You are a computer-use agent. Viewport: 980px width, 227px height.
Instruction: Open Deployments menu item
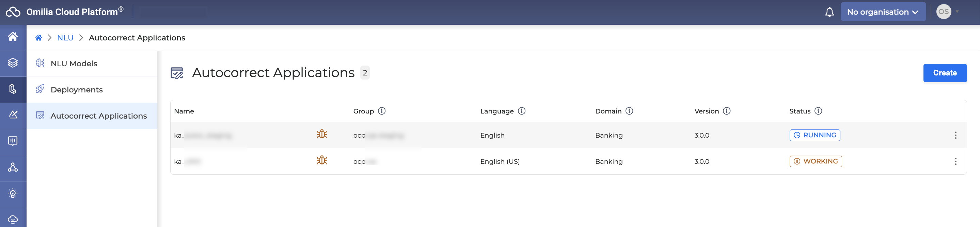click(92, 90)
